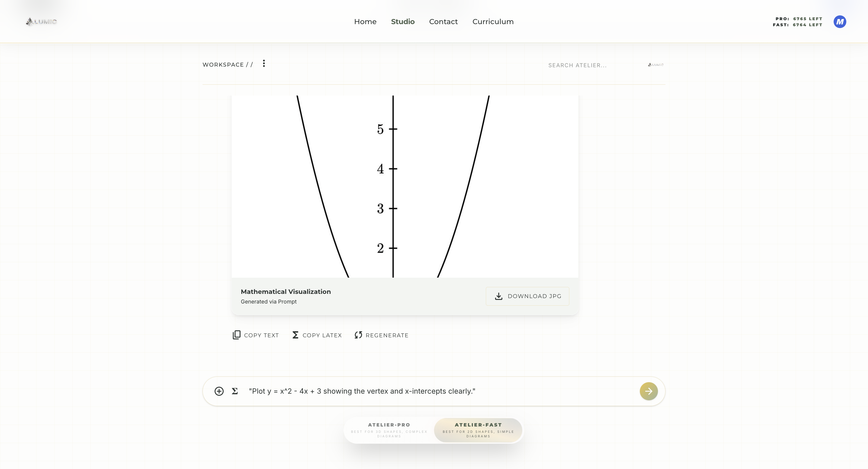The height and width of the screenshot is (469, 868).
Task: Open the workspace three-dot options menu
Action: pyautogui.click(x=264, y=63)
